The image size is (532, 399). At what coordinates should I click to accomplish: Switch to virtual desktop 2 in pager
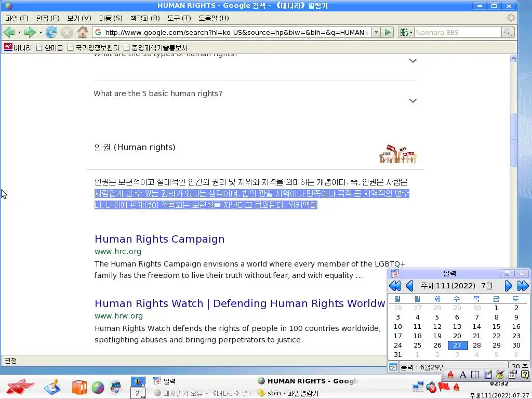(x=138, y=393)
